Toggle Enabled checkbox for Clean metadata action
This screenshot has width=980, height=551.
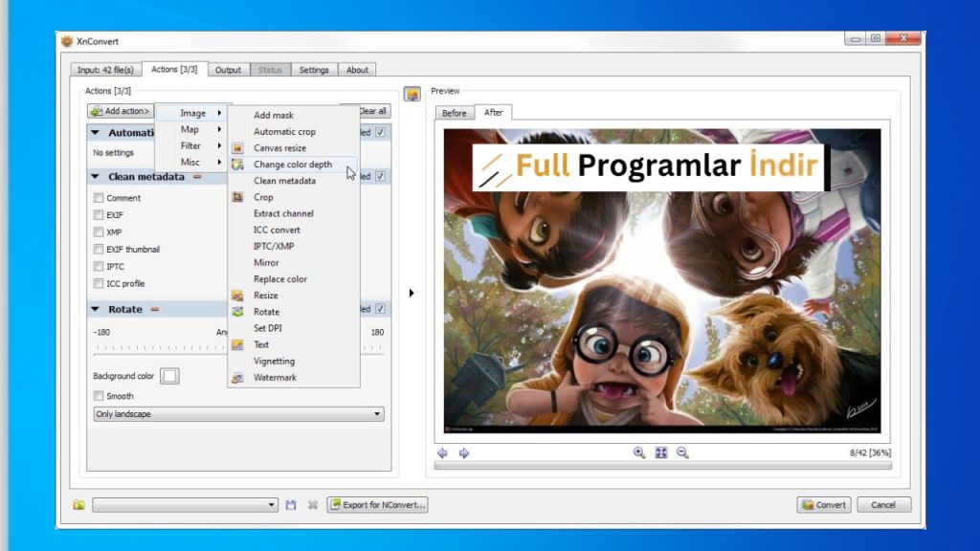tap(380, 177)
